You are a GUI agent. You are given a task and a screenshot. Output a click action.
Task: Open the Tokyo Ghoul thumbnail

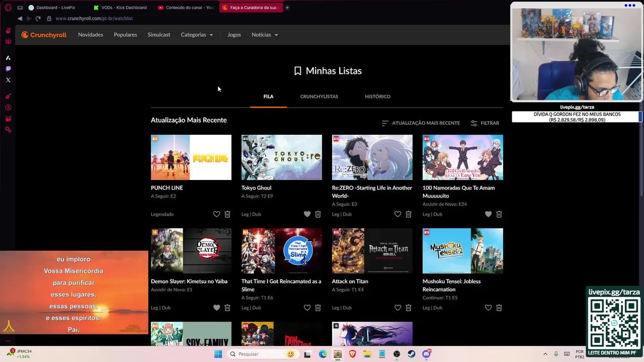pos(282,157)
